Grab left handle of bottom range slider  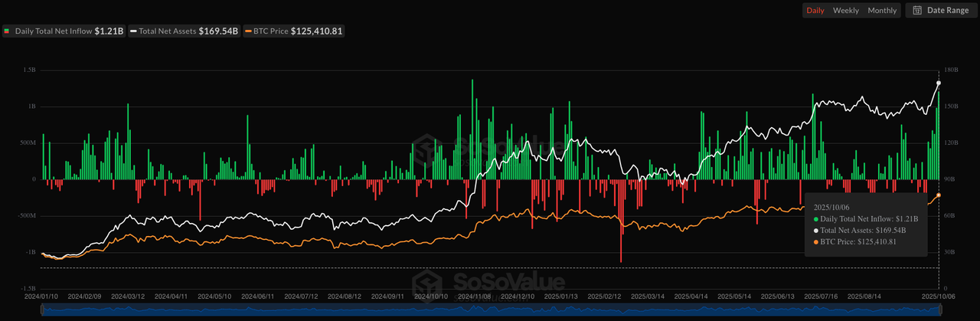pyautogui.click(x=44, y=309)
